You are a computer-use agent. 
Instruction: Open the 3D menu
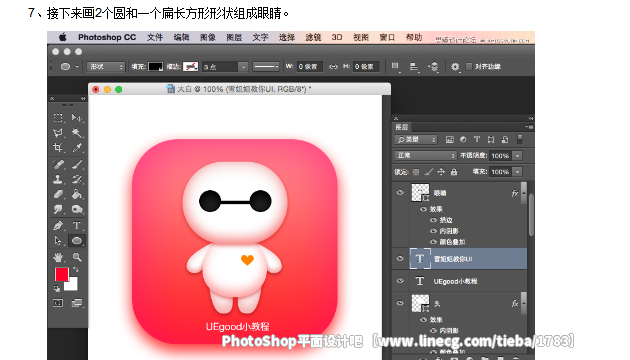click(x=337, y=37)
